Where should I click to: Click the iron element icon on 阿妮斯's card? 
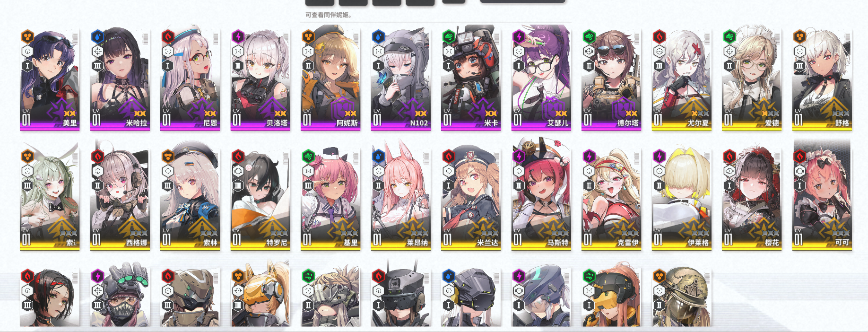[x=308, y=36]
